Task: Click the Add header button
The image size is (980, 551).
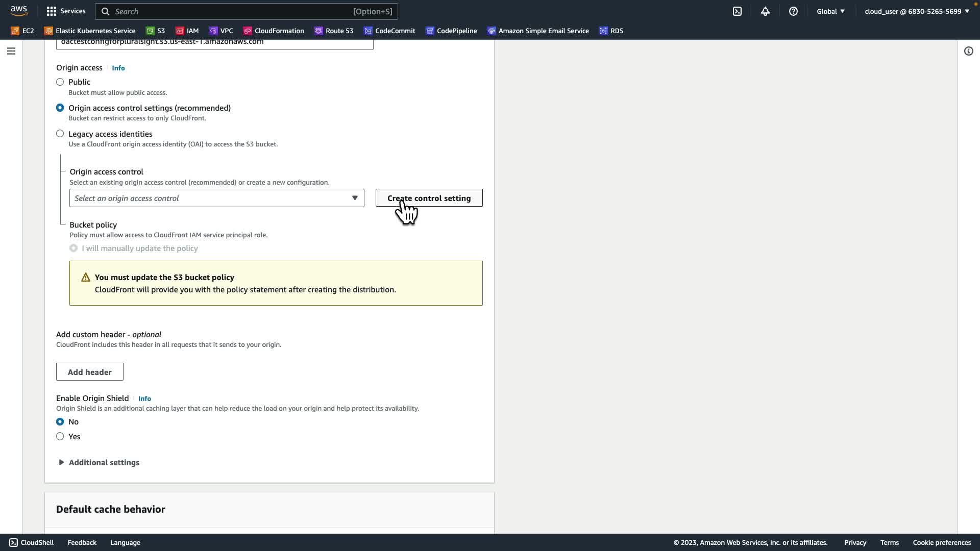Action: (x=89, y=372)
